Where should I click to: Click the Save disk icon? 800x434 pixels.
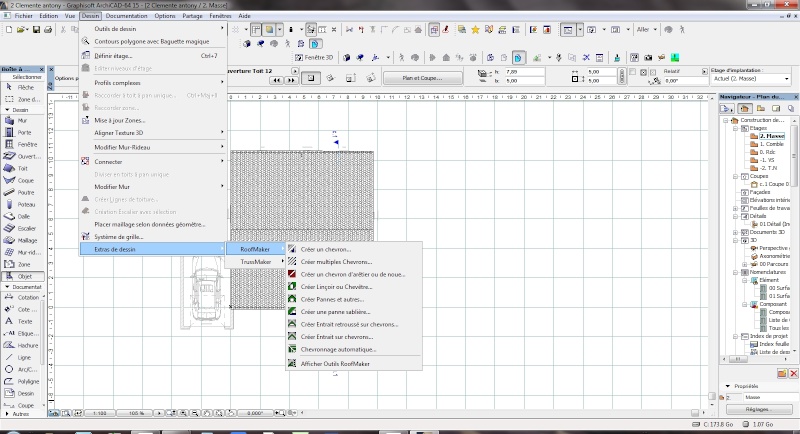[x=36, y=30]
